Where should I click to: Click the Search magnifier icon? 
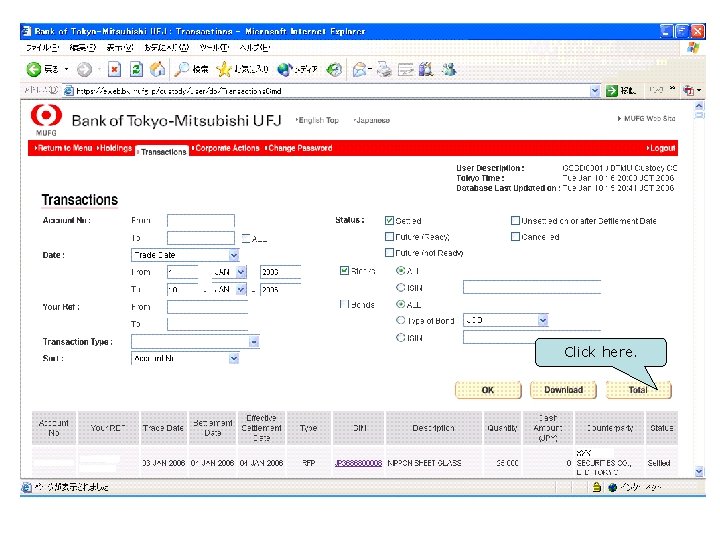point(182,69)
